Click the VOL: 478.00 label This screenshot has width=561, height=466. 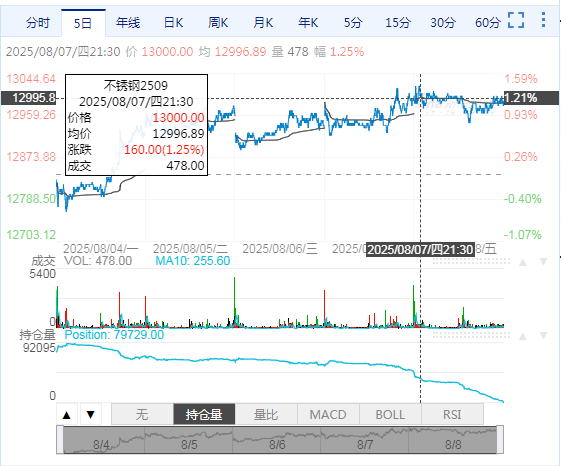98,261
